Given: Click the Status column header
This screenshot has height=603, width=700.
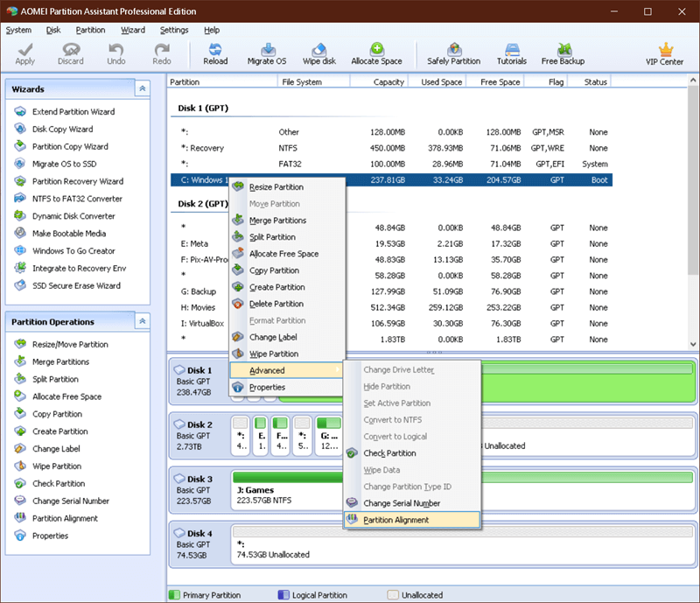Looking at the screenshot, I should [589, 81].
